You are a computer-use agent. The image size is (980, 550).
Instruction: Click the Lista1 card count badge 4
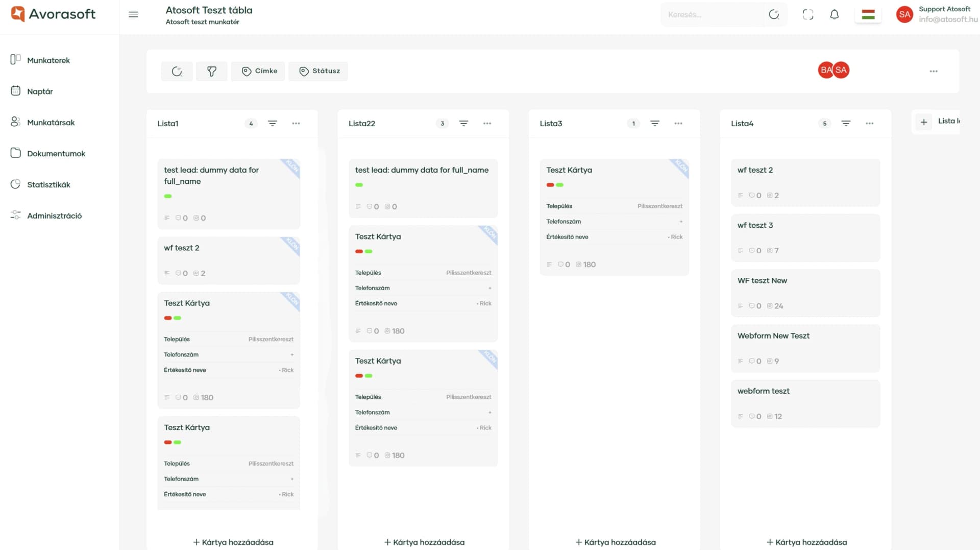(251, 124)
